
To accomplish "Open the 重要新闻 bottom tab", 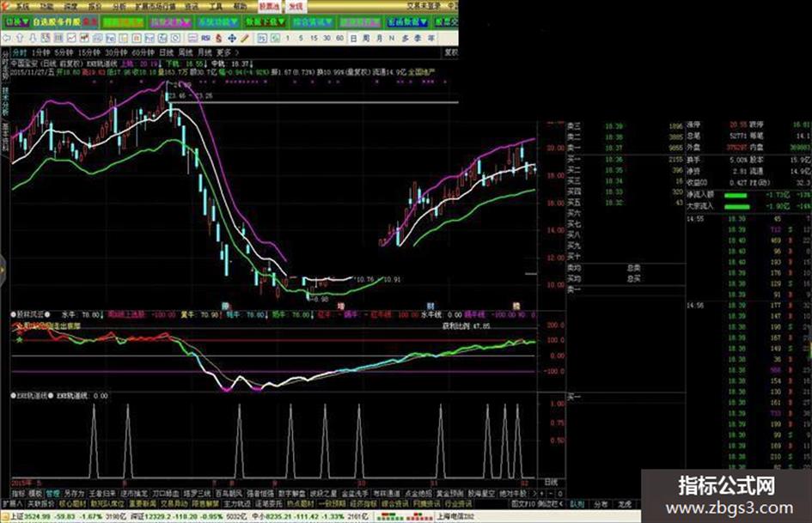I will coord(142,503).
